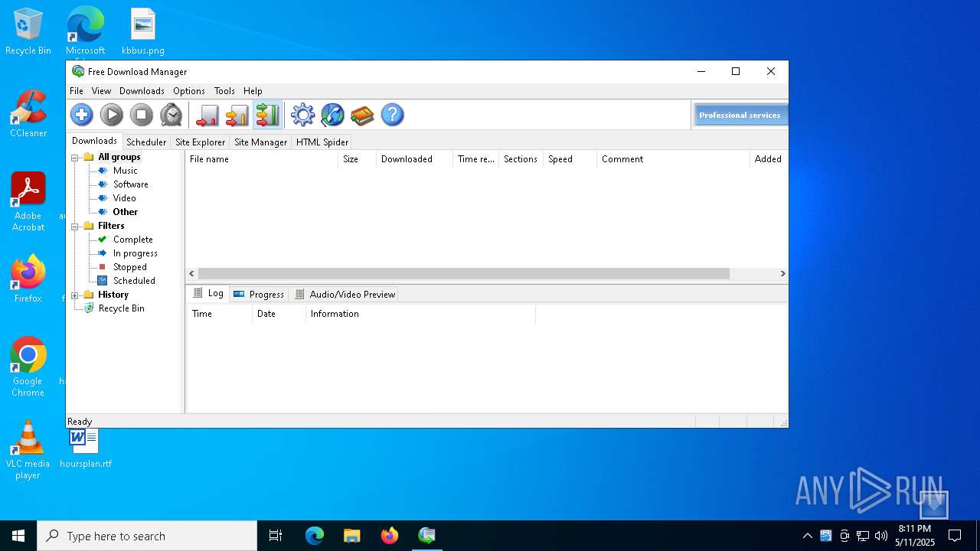
Task: Open Windows Start menu
Action: pos(18,536)
